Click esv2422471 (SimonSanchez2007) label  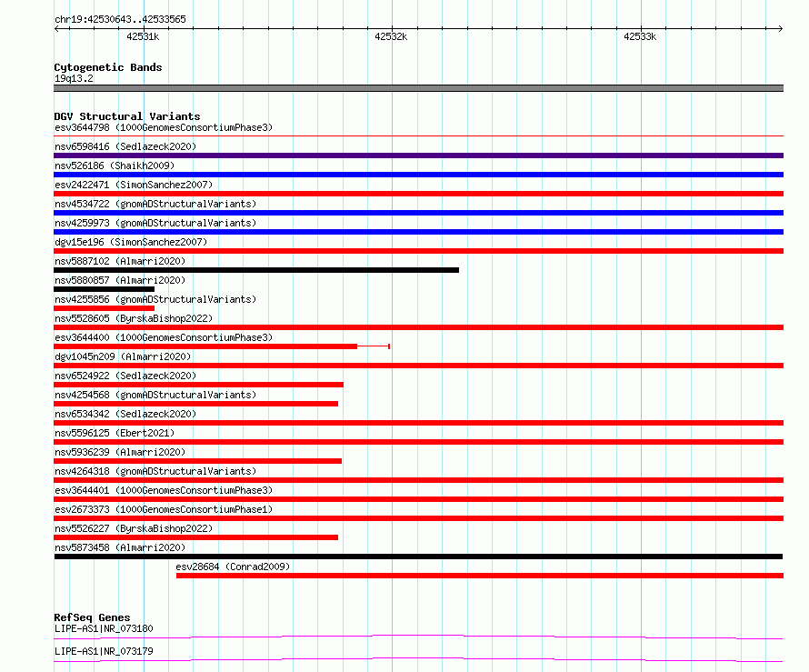coord(134,185)
